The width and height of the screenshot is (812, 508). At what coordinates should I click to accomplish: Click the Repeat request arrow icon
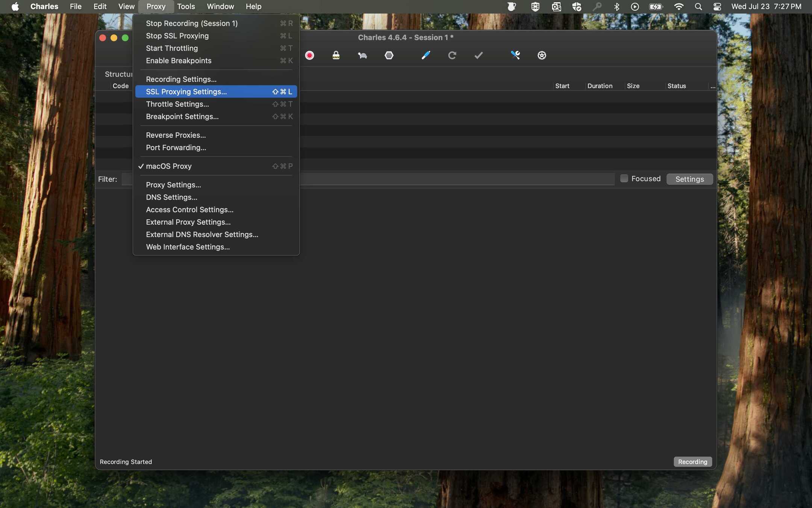(x=452, y=55)
